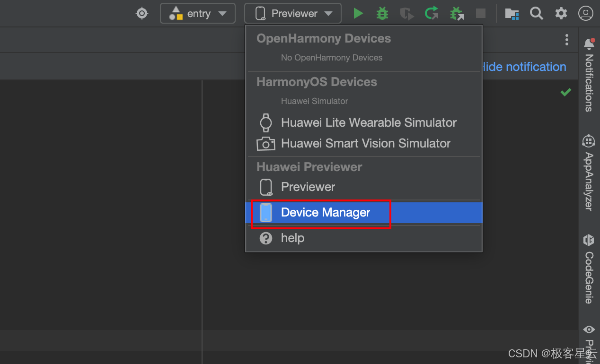Screen dimensions: 600x364
Task: Click the green inspection checkmark
Action: (565, 92)
